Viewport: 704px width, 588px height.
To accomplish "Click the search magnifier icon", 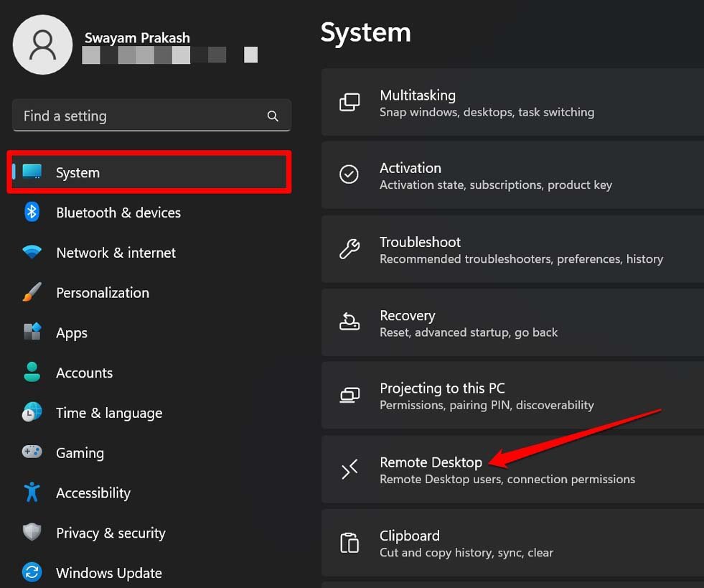I will (x=273, y=116).
